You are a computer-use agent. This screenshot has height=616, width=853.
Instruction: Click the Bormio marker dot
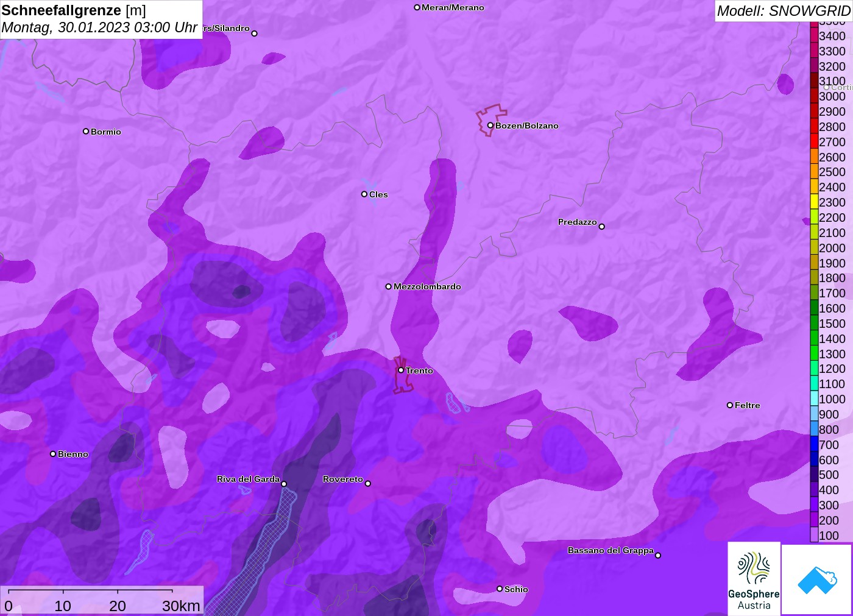86,131
